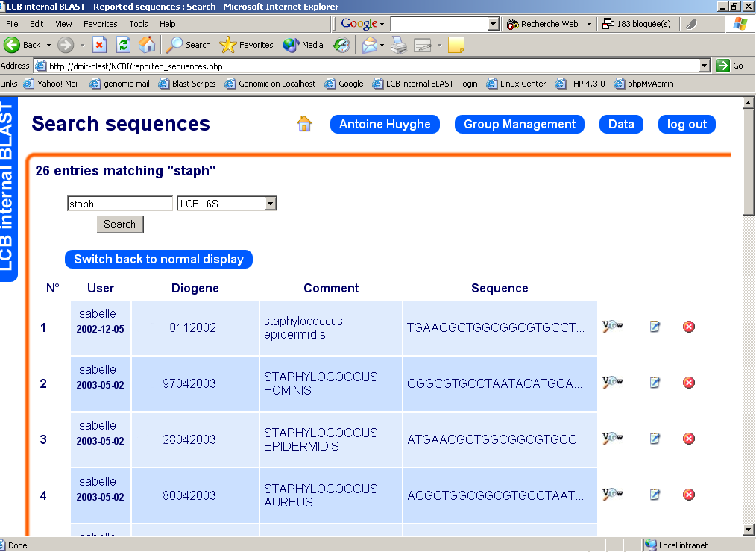The width and height of the screenshot is (756, 552).
Task: Open the View details for entry 1
Action: click(x=611, y=327)
